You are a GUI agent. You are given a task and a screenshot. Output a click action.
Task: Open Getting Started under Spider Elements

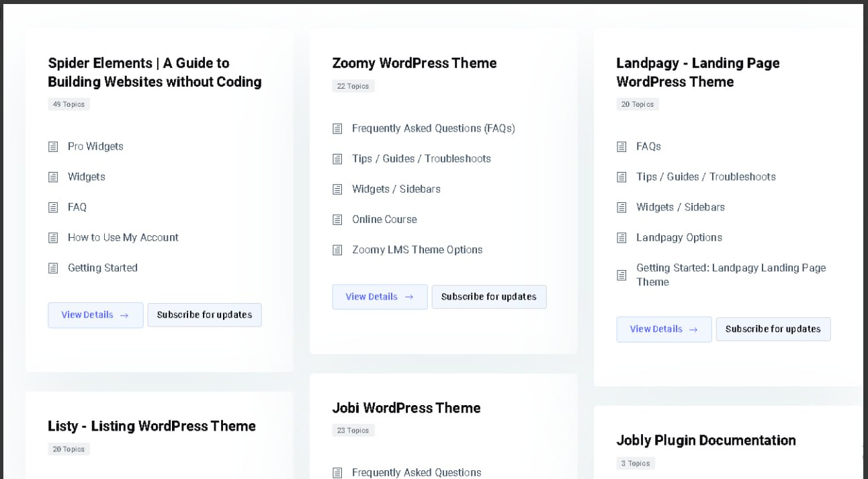coord(103,267)
